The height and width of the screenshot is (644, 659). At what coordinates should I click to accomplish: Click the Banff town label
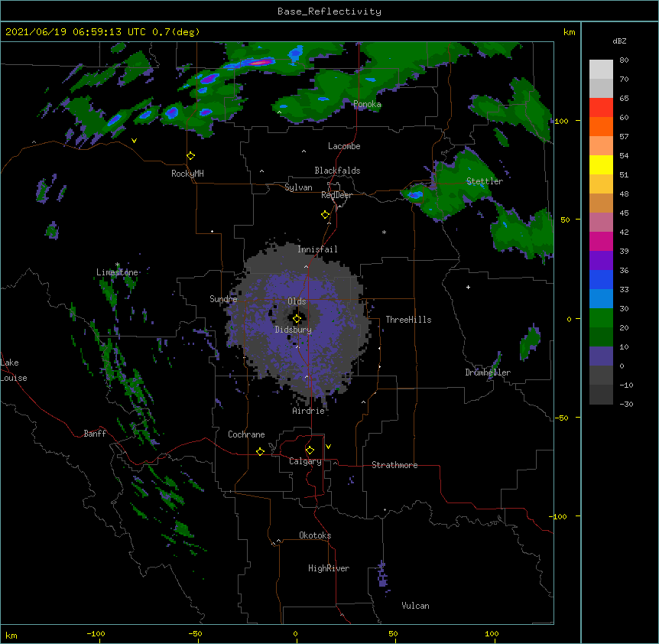[x=95, y=434]
